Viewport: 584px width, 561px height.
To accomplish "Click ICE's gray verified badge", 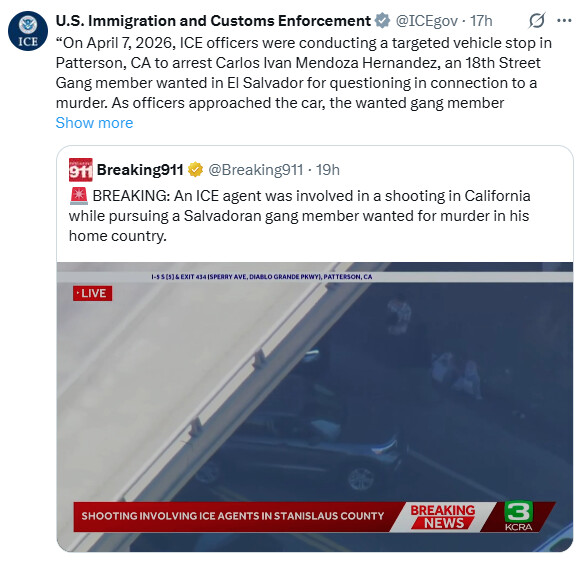I will [382, 20].
